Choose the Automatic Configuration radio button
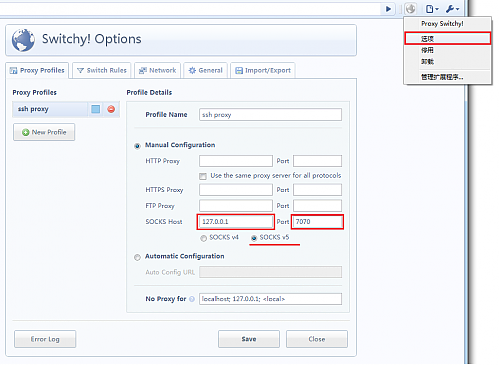Image resolution: width=500 pixels, height=366 pixels. [x=137, y=257]
